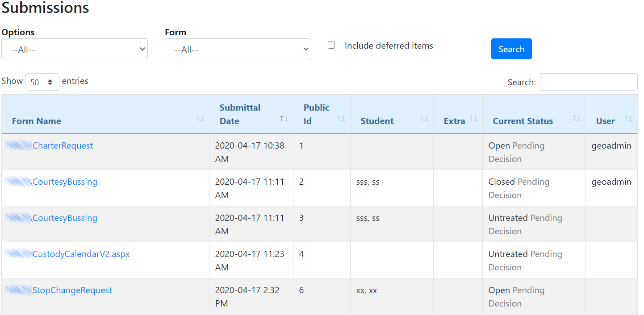Open the CharterRequest submission
644x315 pixels.
point(63,145)
